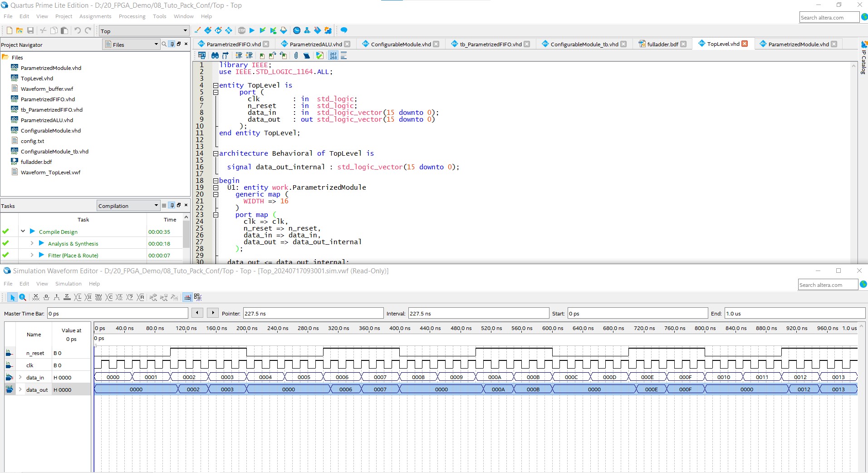Click the Analyze Current File check icon
The image size is (868, 473).
(x=320, y=55)
